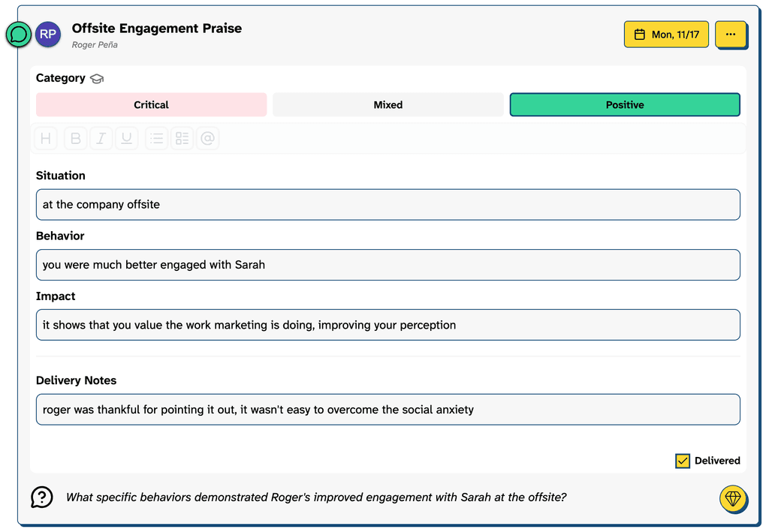Click the question mark circle icon
769x532 pixels.
click(42, 497)
